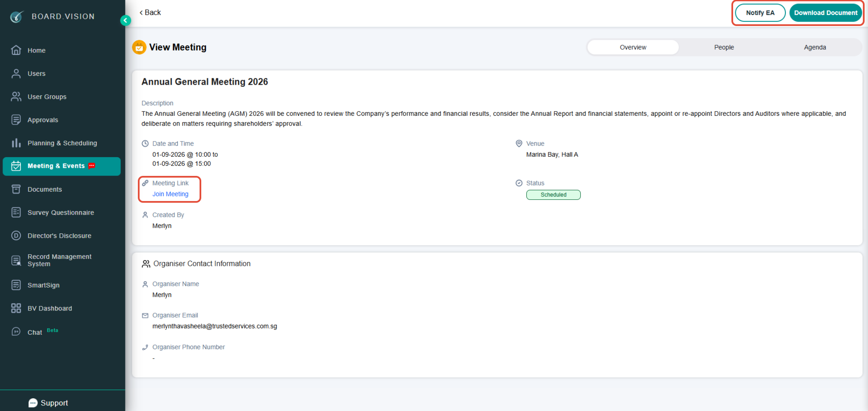868x411 pixels.
Task: Click the Record Management System icon
Action: (16, 260)
